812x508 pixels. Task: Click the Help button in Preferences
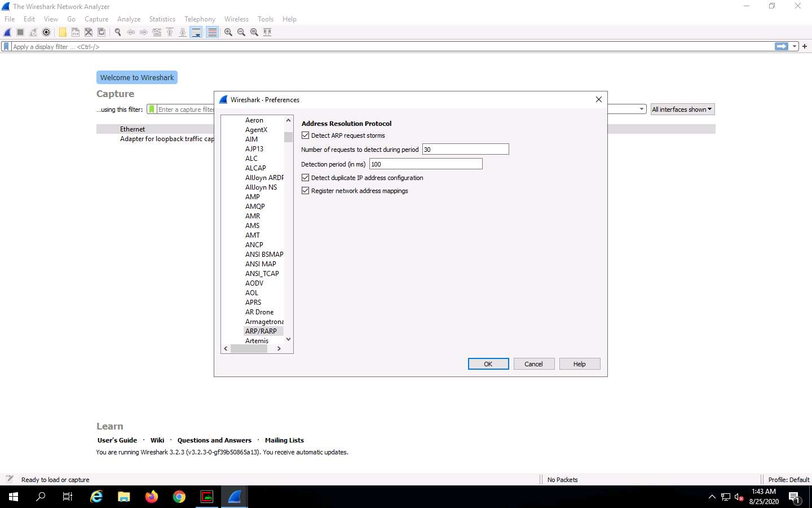click(580, 364)
